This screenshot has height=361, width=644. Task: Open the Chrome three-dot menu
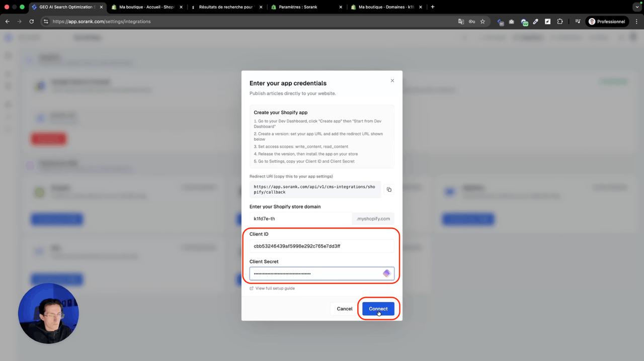click(x=636, y=22)
